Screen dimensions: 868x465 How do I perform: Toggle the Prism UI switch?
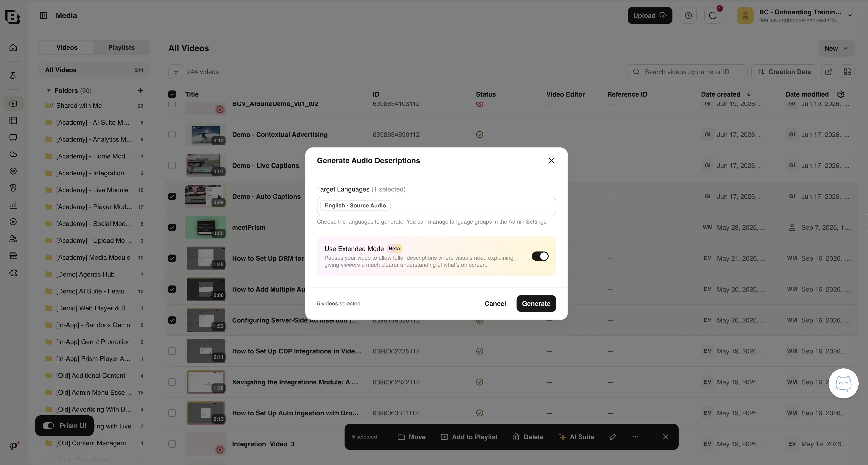tap(48, 426)
